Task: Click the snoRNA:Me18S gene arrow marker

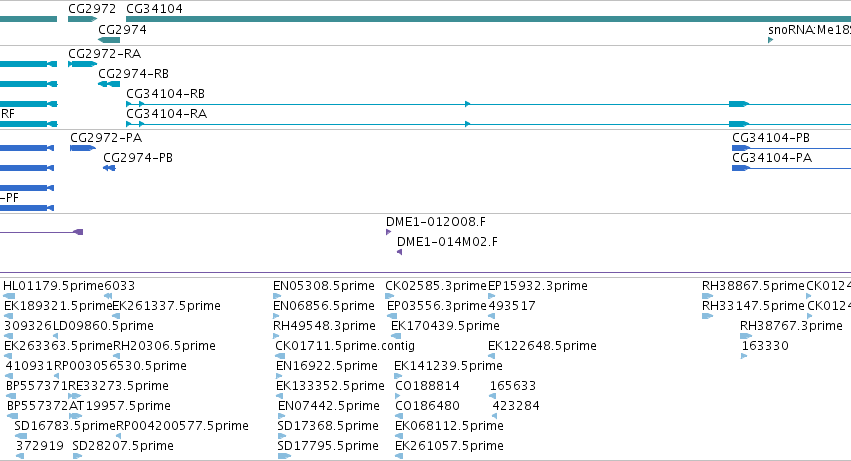Action: pos(771,40)
